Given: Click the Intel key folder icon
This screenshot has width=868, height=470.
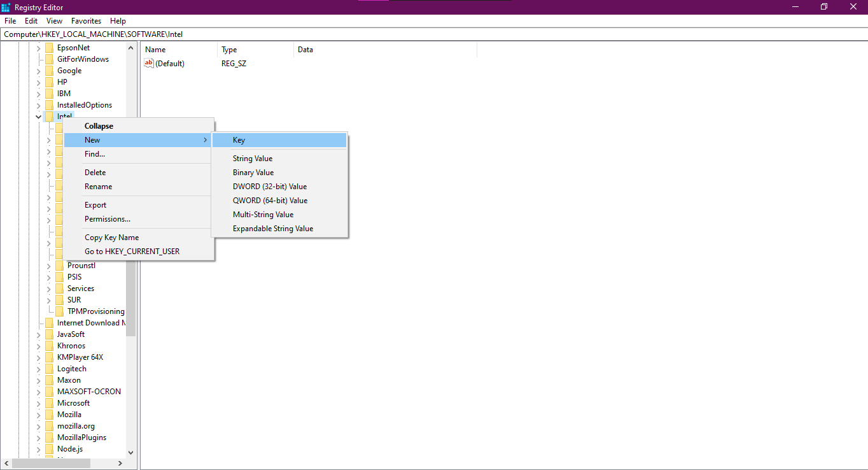Looking at the screenshot, I should click(50, 116).
